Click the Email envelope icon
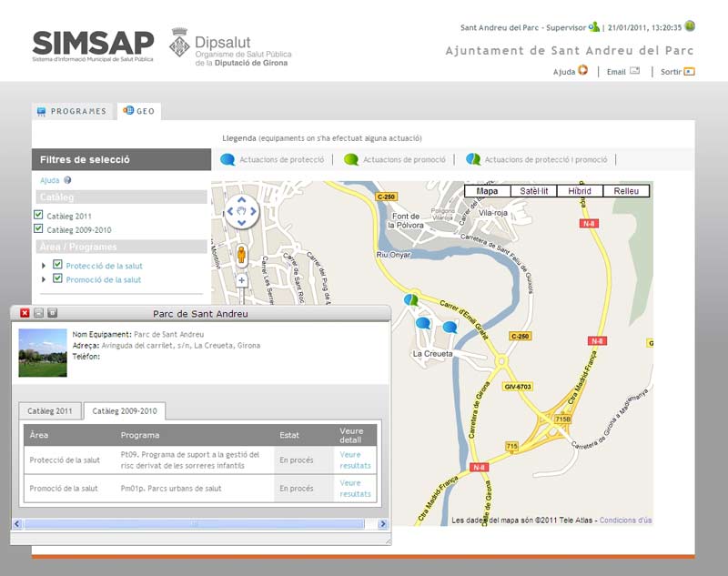 coord(634,71)
